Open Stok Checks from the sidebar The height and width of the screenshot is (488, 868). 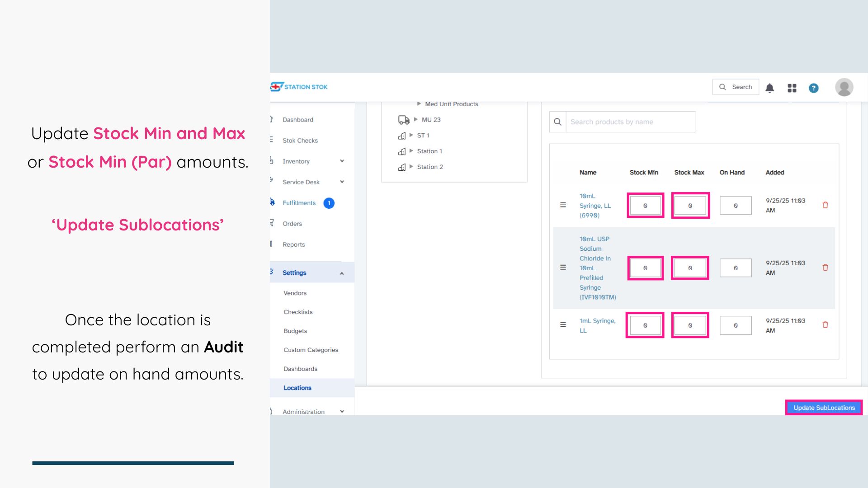tap(300, 141)
